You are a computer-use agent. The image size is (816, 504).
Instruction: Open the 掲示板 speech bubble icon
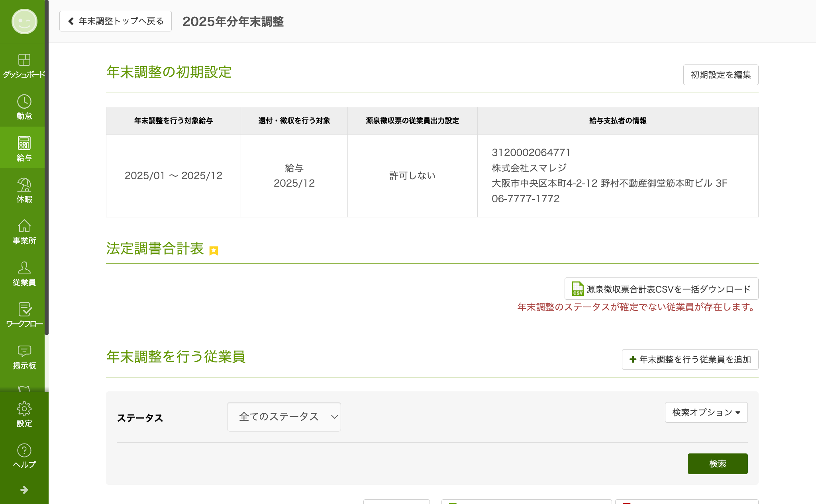click(24, 351)
